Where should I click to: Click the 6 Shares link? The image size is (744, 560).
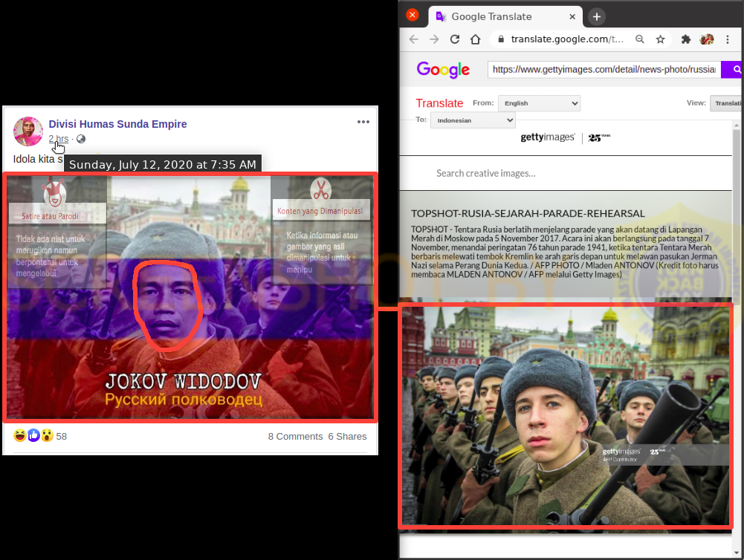347,436
